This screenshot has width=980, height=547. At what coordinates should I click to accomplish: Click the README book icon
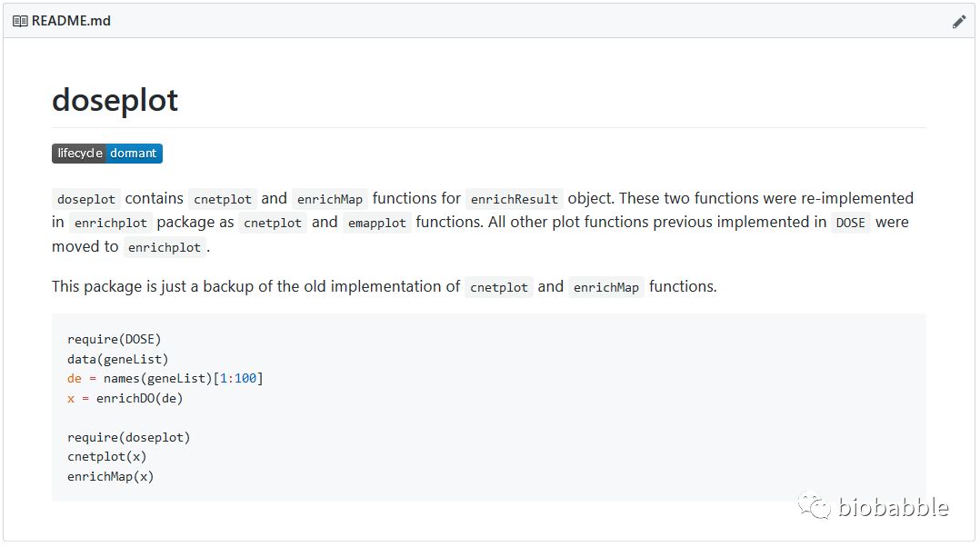(20, 21)
